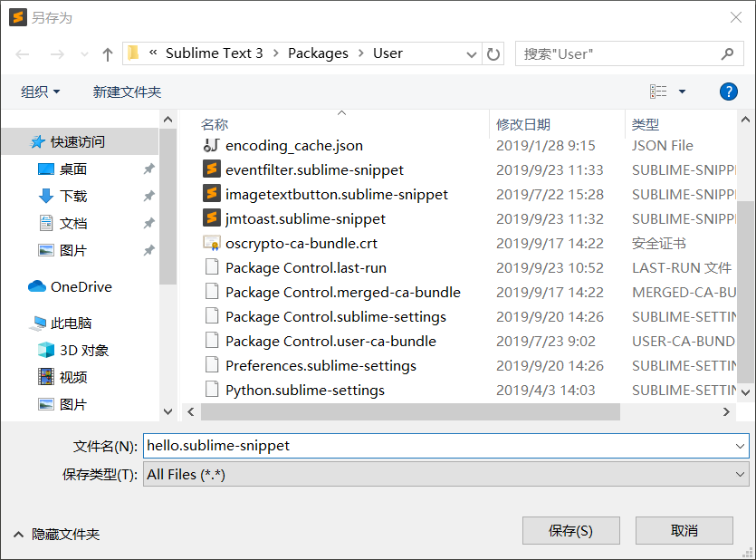
Task: Select the file named jmtoast.sublime-snippet
Action: [x=305, y=219]
